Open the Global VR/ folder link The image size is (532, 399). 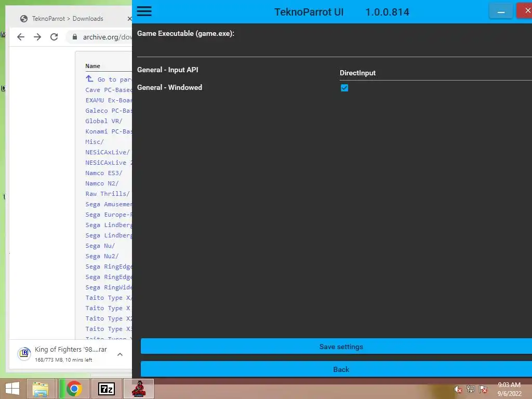pyautogui.click(x=104, y=121)
